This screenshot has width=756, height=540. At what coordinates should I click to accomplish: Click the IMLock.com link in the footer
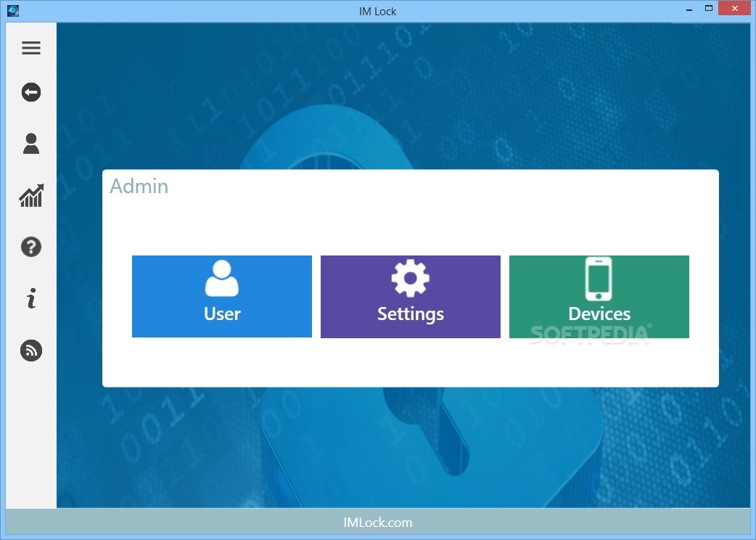pyautogui.click(x=377, y=523)
